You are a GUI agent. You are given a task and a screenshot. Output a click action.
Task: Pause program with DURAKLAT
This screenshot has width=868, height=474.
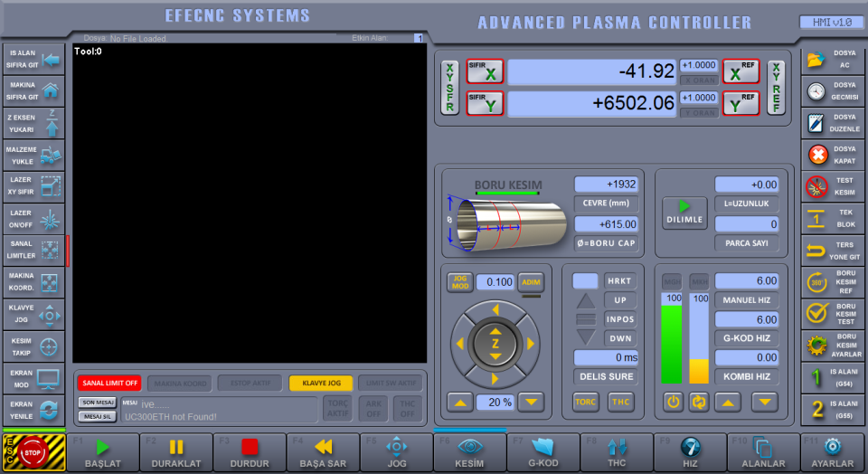(176, 453)
